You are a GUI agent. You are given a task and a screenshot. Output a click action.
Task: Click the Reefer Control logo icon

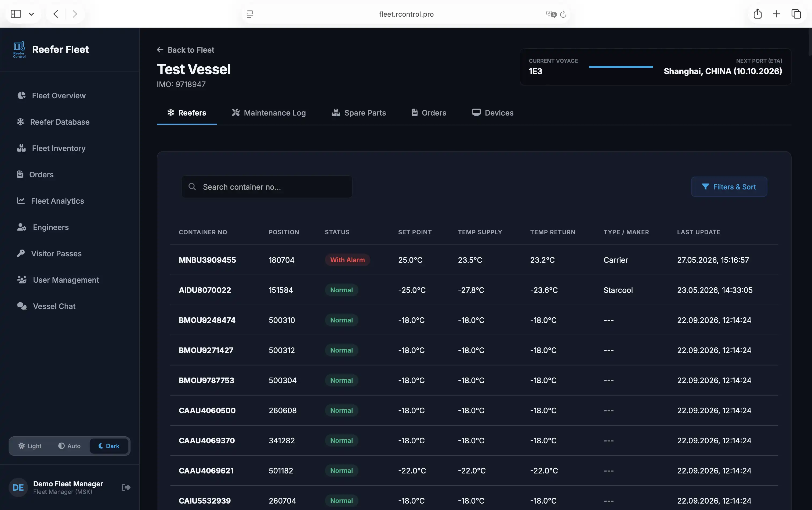(x=19, y=50)
